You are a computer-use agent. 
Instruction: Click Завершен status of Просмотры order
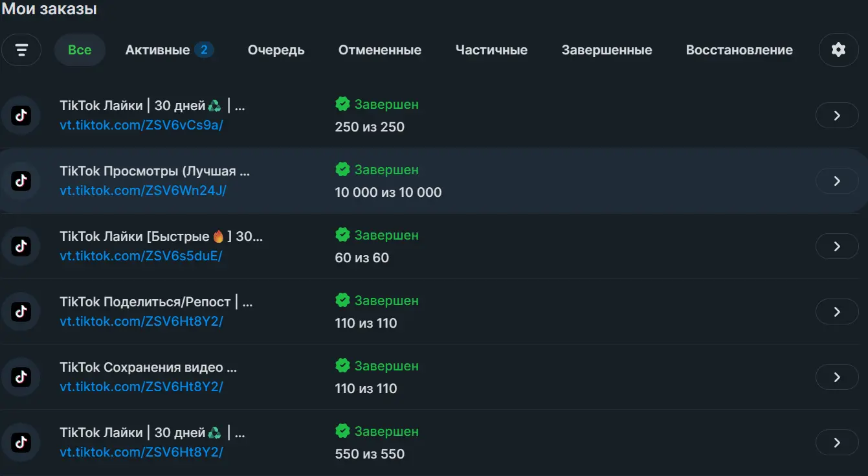coord(386,170)
